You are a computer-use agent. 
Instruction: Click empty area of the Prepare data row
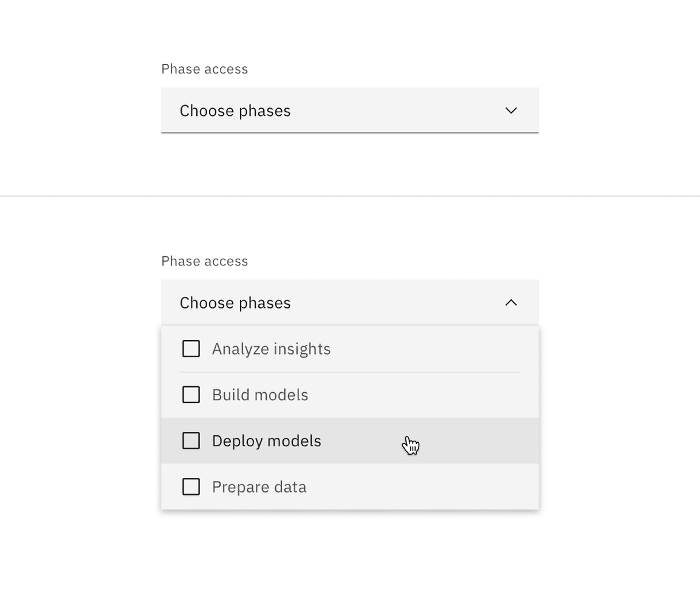tap(425, 487)
